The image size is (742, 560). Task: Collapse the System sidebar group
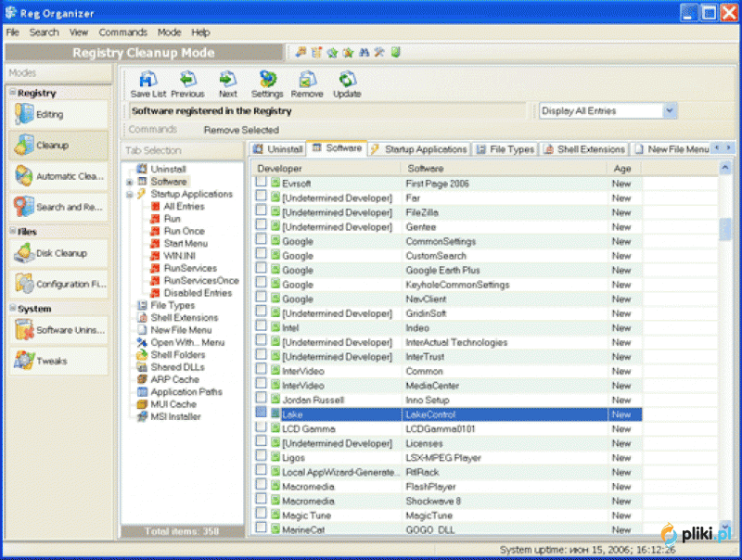[x=13, y=308]
